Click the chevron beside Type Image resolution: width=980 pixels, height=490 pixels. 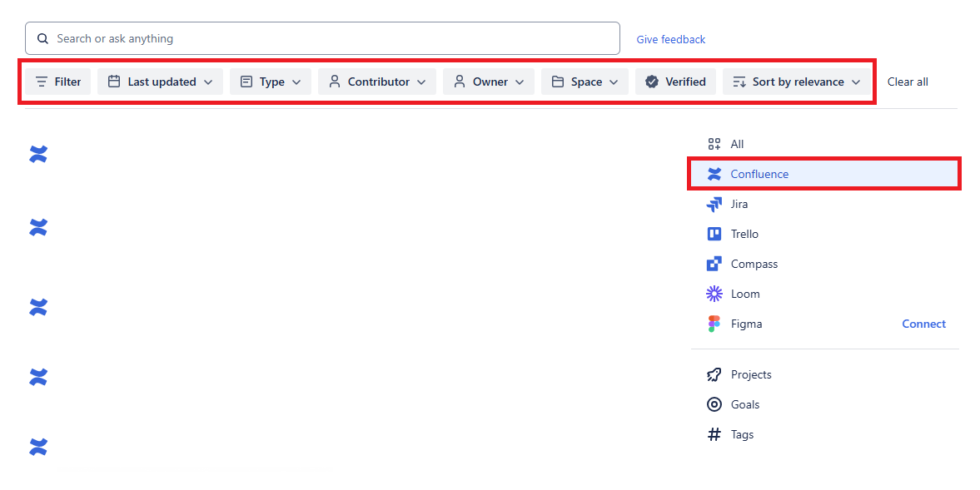click(296, 82)
